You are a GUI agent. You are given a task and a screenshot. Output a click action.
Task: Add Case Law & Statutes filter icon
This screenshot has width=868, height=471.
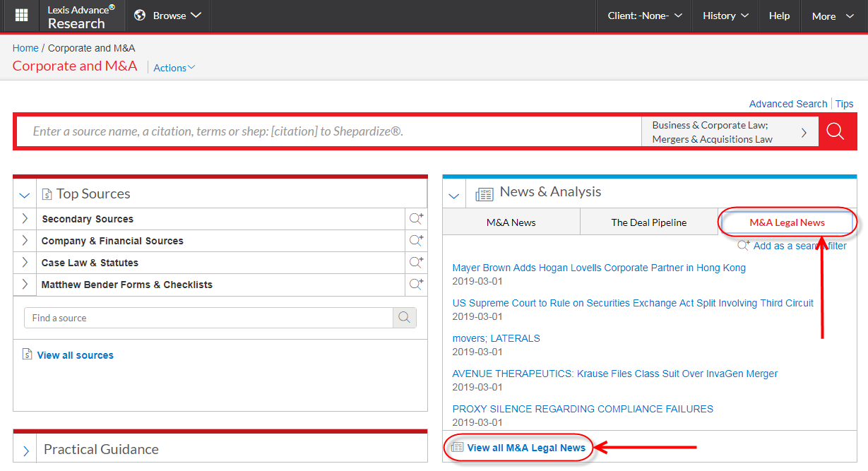pos(417,263)
